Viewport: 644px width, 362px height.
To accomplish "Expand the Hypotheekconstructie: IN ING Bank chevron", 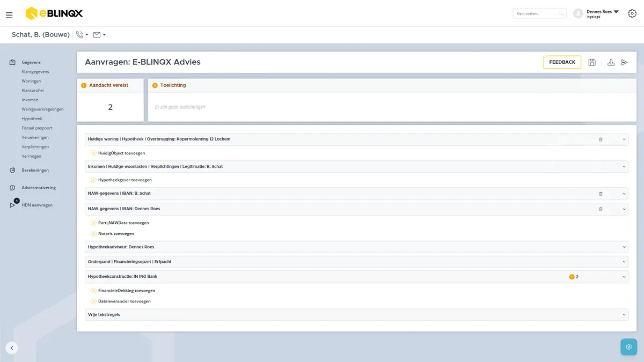I will (624, 277).
